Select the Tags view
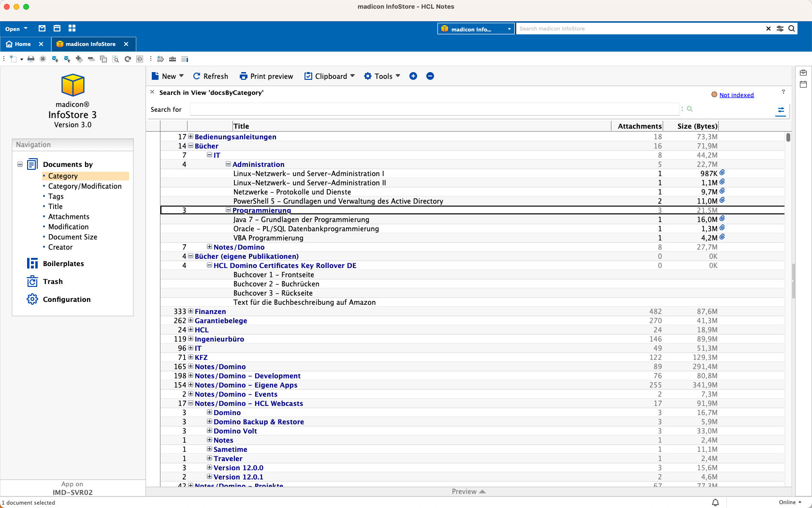The height and width of the screenshot is (508, 812). [x=56, y=196]
